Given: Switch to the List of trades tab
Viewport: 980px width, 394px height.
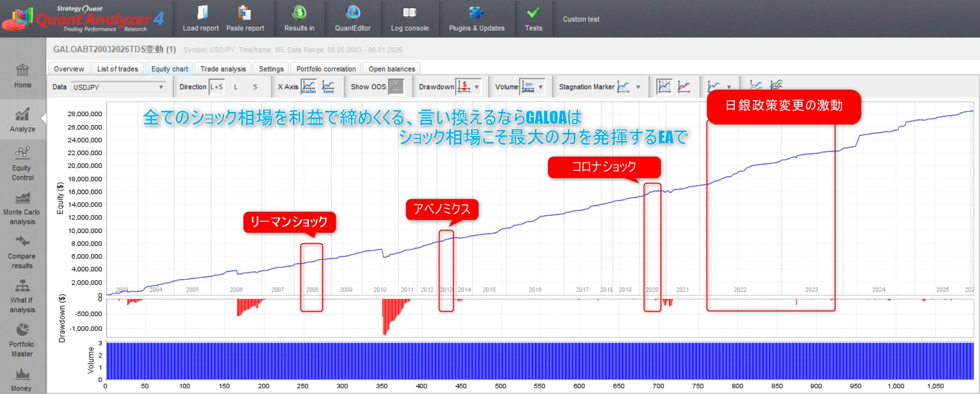Looking at the screenshot, I should point(118,69).
